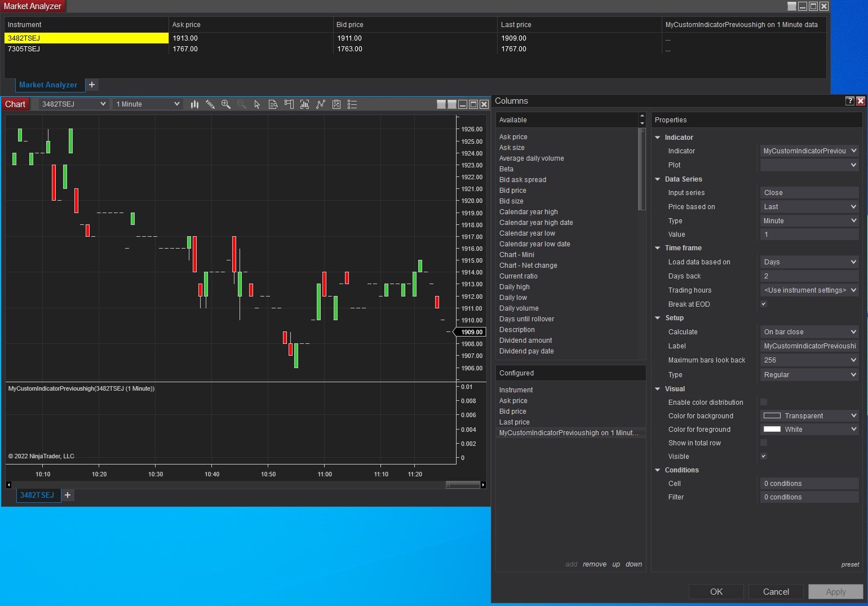Select the 7305TSEJ row in Market Analyzer

coord(415,49)
